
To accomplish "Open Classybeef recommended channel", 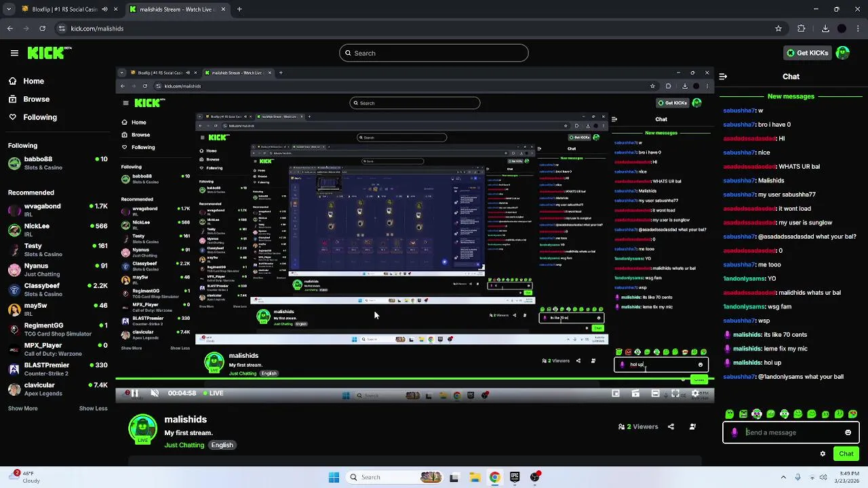I will point(57,289).
